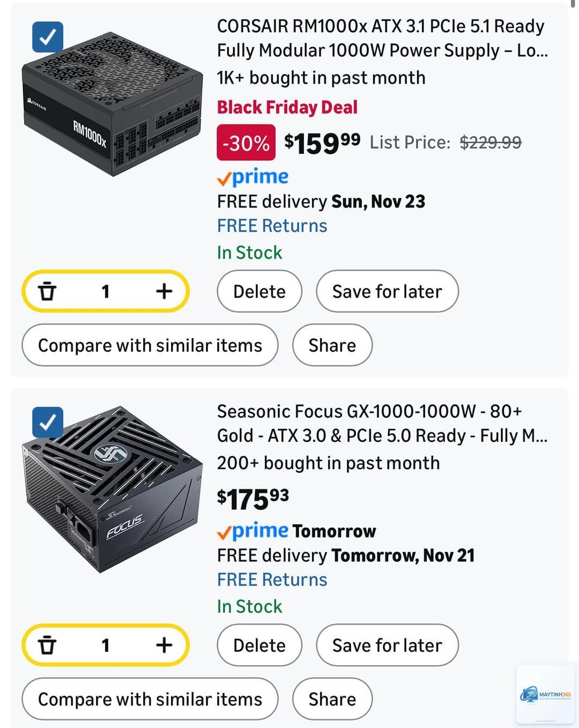
Task: Share the Seasonic Focus GX-1000 item
Action: pos(332,699)
